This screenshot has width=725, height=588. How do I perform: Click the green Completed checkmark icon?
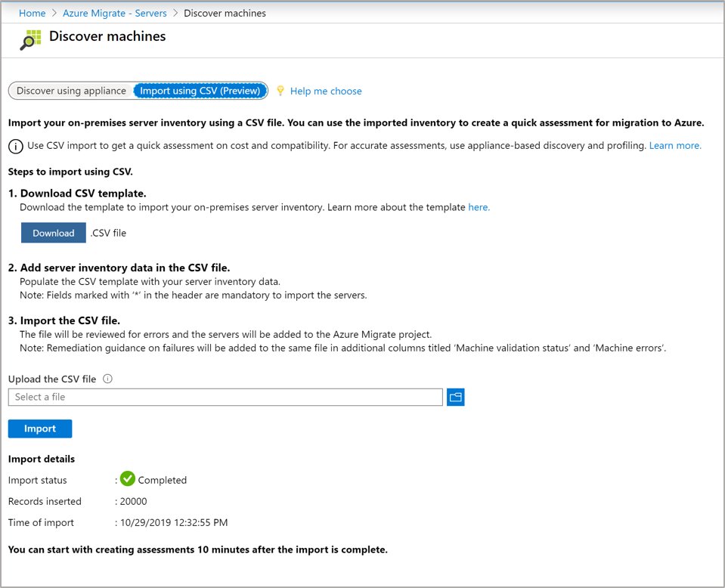(128, 479)
